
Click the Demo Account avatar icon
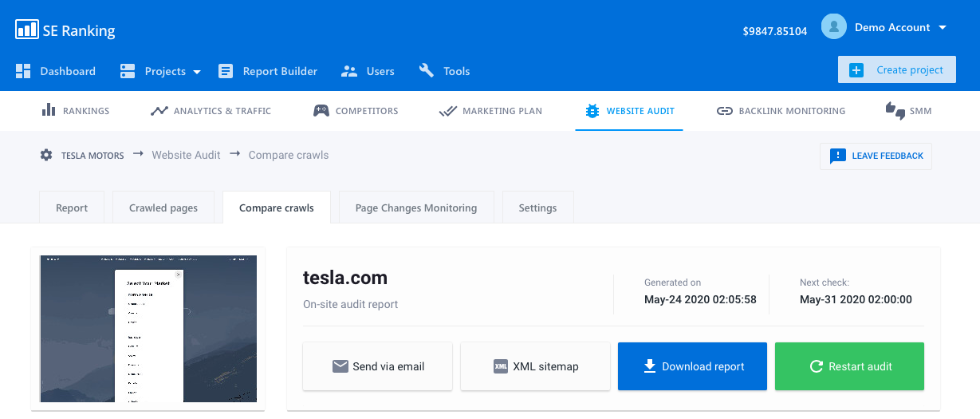point(833,27)
